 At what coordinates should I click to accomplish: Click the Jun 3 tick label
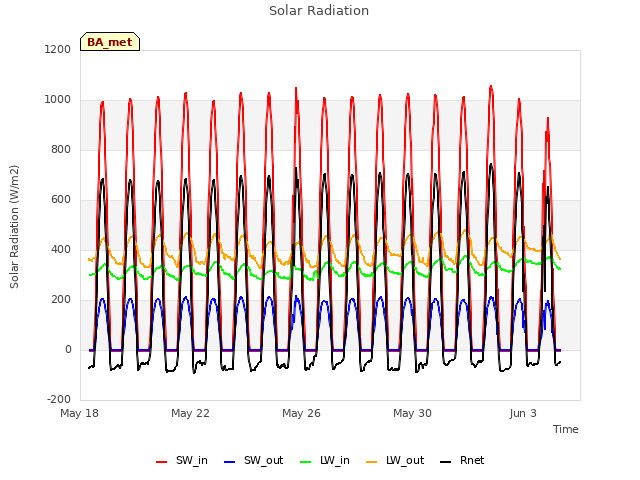click(x=523, y=413)
